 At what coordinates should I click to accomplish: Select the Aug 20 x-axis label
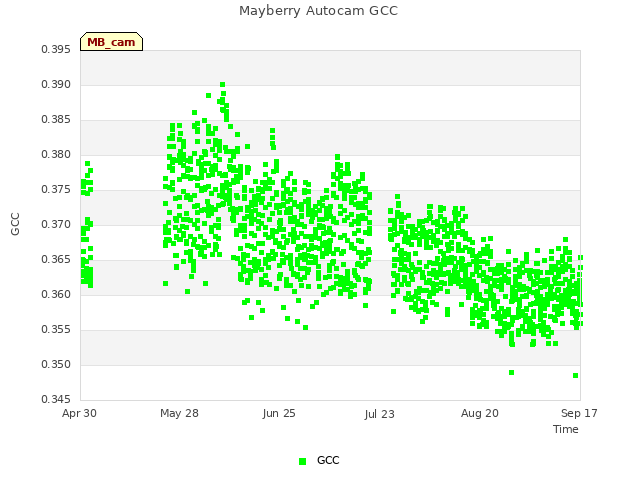click(480, 413)
